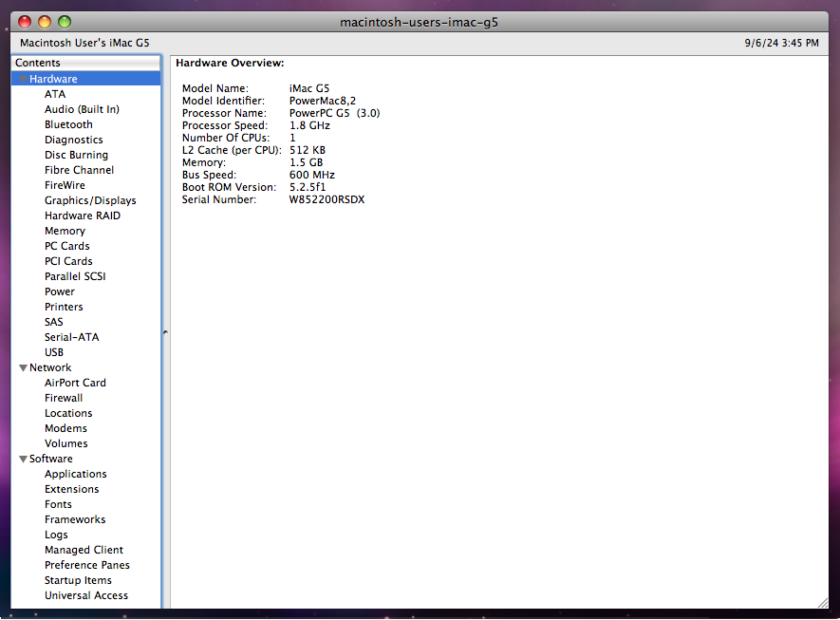Image resolution: width=840 pixels, height=620 pixels.
Task: Open Universal Access entry
Action: [86, 595]
